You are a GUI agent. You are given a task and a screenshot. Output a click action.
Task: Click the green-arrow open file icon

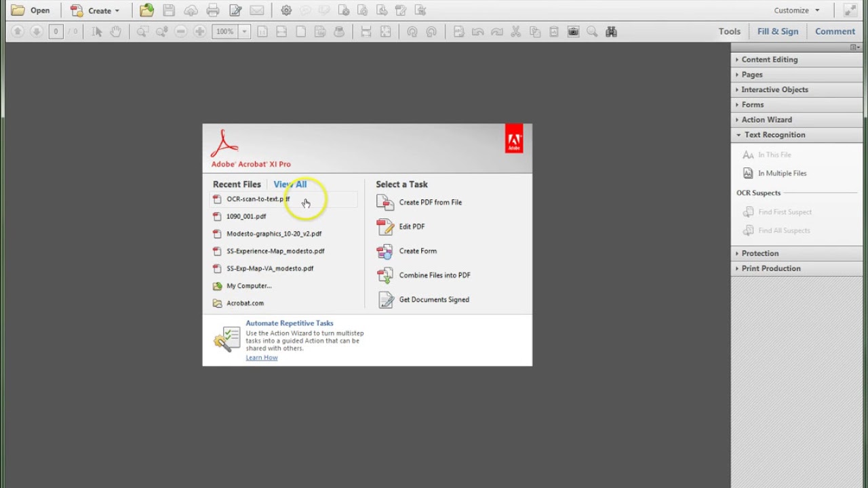(146, 10)
